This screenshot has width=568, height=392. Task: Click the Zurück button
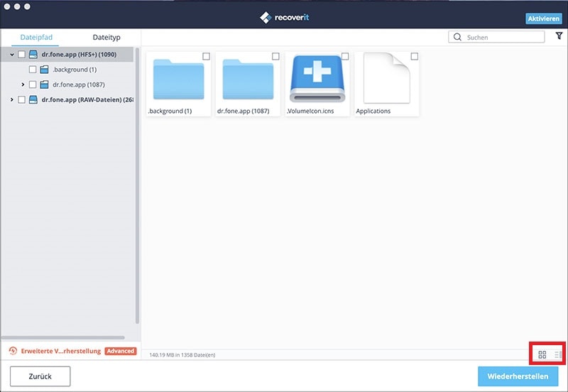click(x=40, y=376)
